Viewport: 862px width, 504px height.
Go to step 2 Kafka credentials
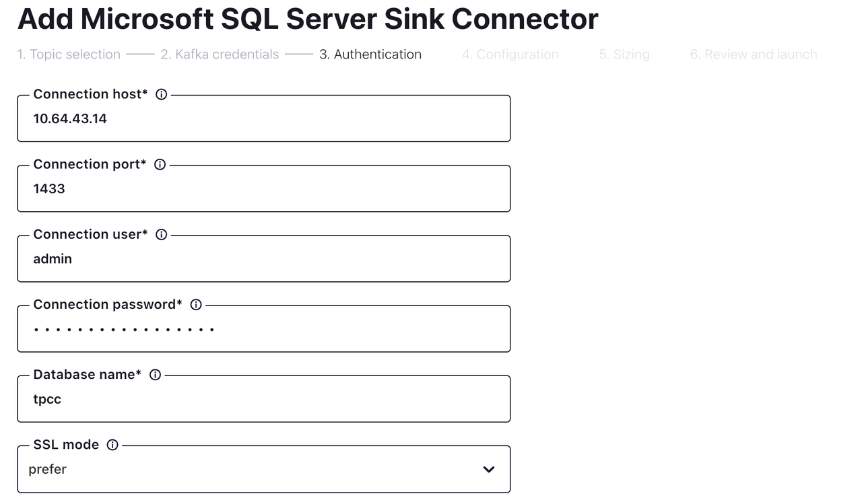coord(220,55)
